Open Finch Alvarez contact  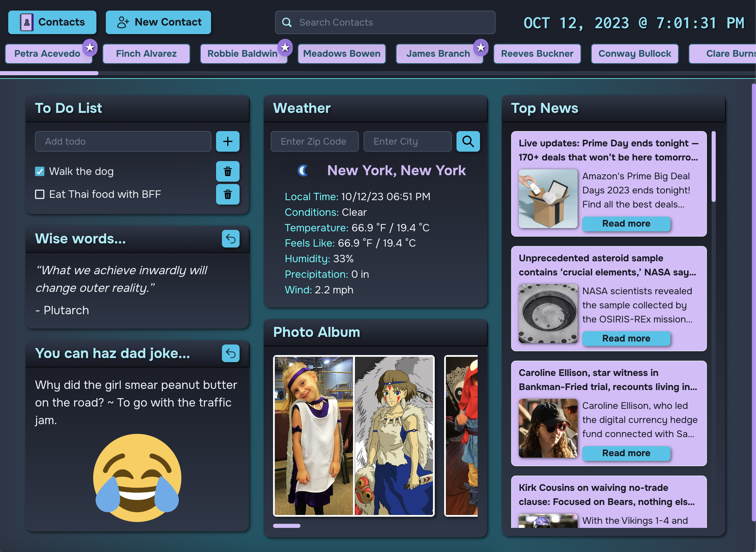coord(146,53)
